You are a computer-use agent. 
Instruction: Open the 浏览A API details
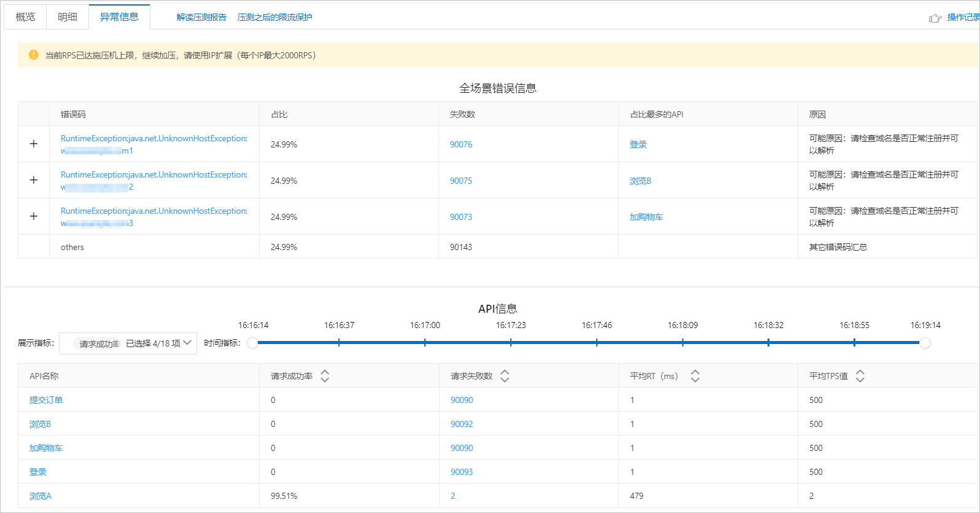[x=41, y=496]
